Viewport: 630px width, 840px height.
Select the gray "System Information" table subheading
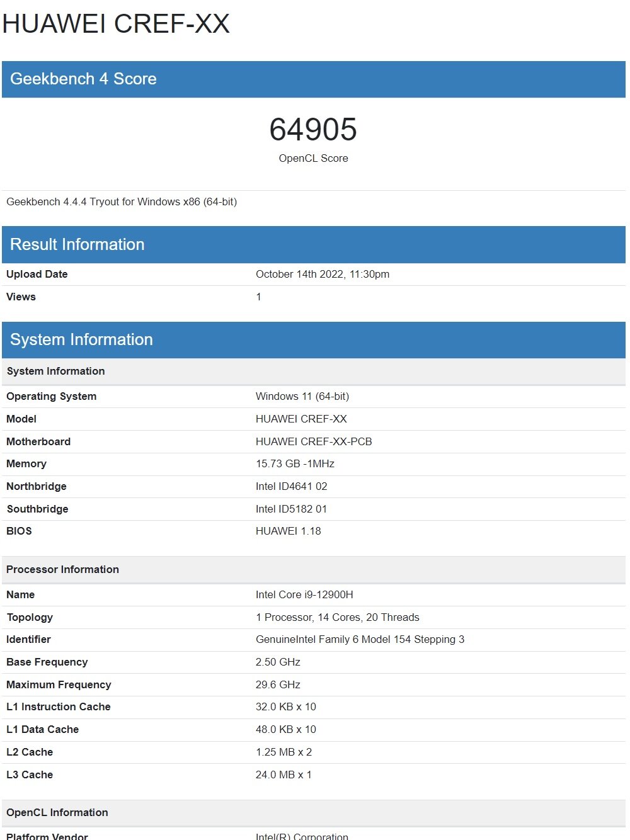pos(314,372)
